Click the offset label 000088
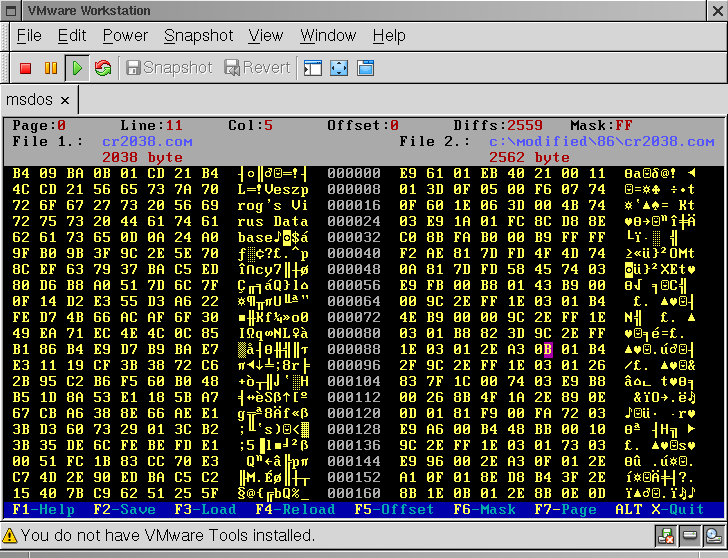This screenshot has width=728, height=558. point(354,349)
